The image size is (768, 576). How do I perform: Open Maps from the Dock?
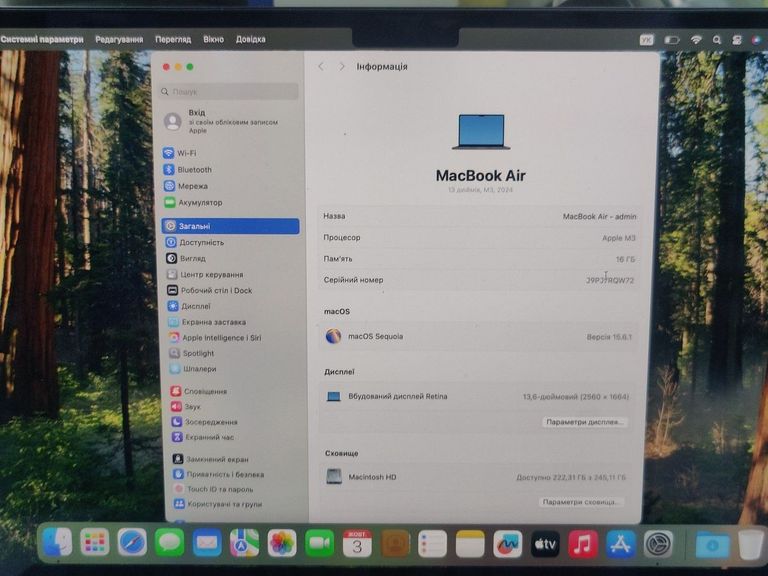point(244,543)
